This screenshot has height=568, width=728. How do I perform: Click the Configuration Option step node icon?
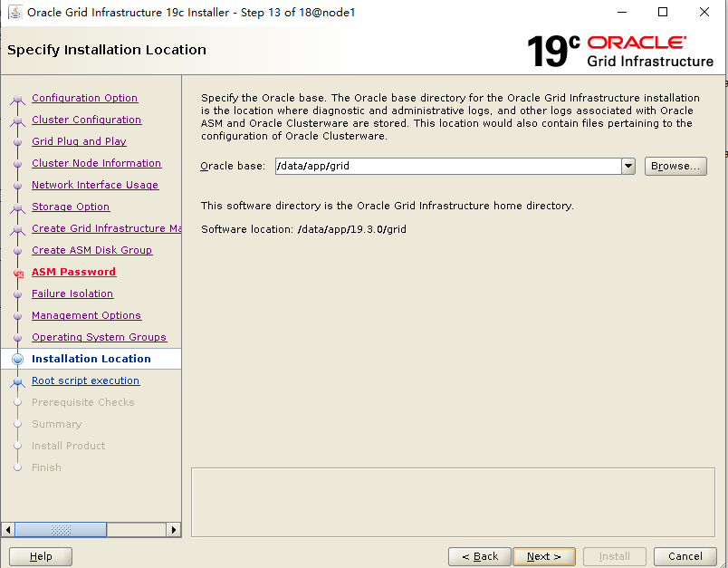pos(17,99)
